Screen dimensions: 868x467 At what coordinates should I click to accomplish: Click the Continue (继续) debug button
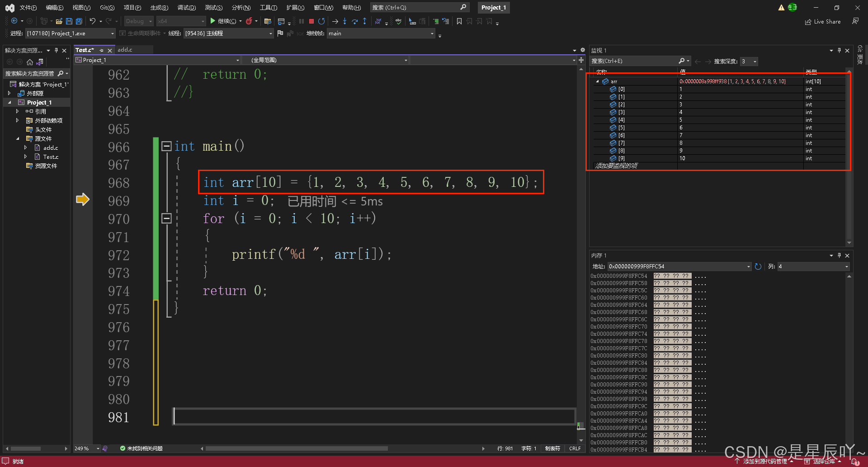[x=223, y=21]
